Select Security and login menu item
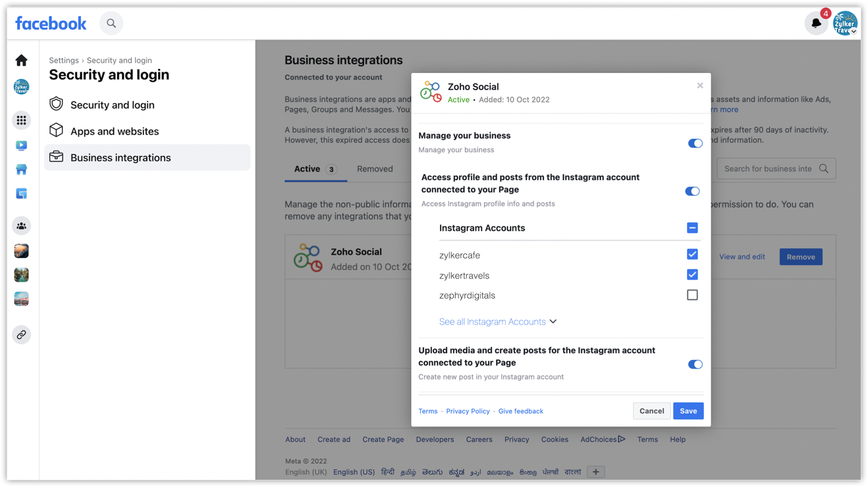The height and width of the screenshot is (487, 868). pyautogui.click(x=147, y=105)
